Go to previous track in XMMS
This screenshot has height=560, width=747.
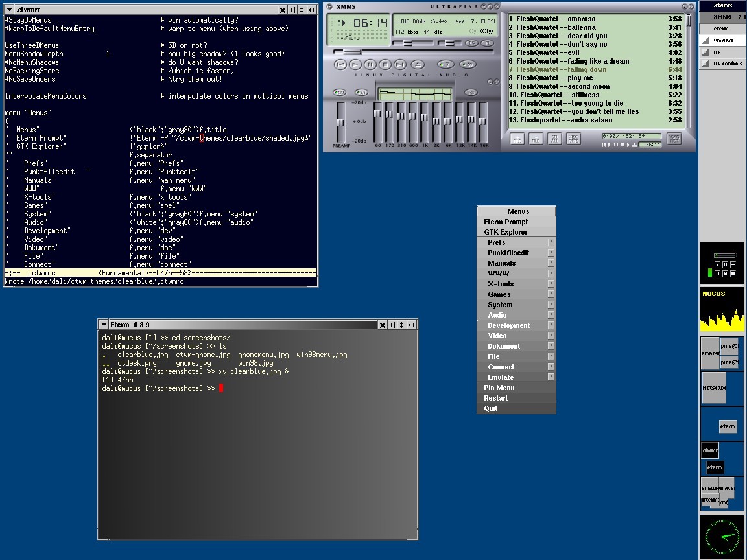[x=340, y=64]
